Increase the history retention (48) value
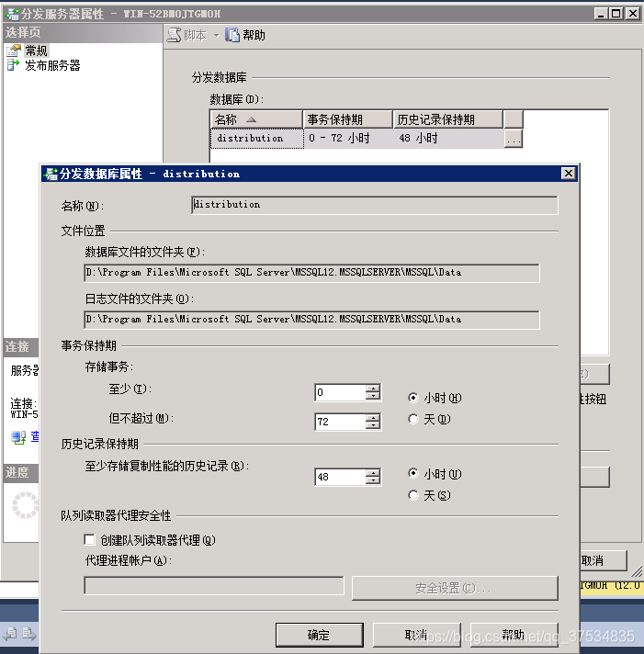Viewport: 644px width, 654px height. pyautogui.click(x=373, y=472)
